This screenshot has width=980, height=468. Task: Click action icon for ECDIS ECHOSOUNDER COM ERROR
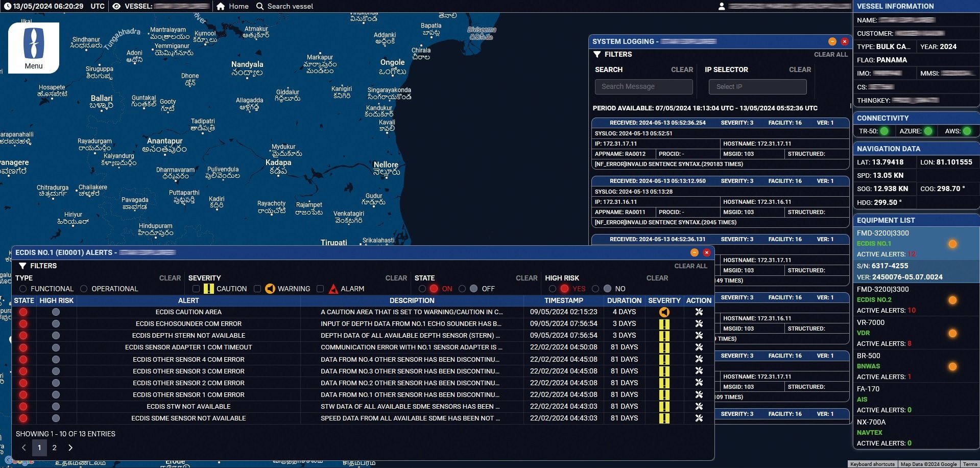pos(699,323)
